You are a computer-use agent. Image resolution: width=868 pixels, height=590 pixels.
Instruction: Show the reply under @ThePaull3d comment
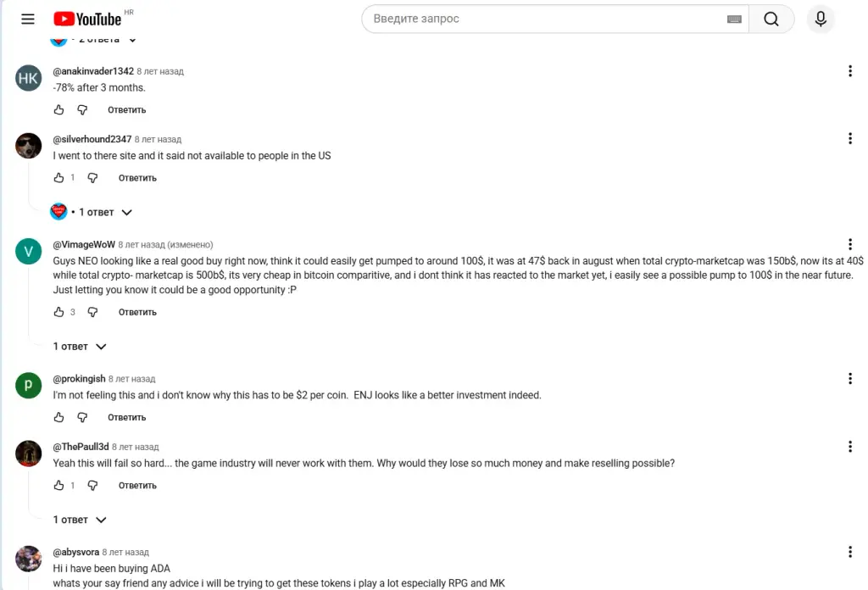pos(80,520)
